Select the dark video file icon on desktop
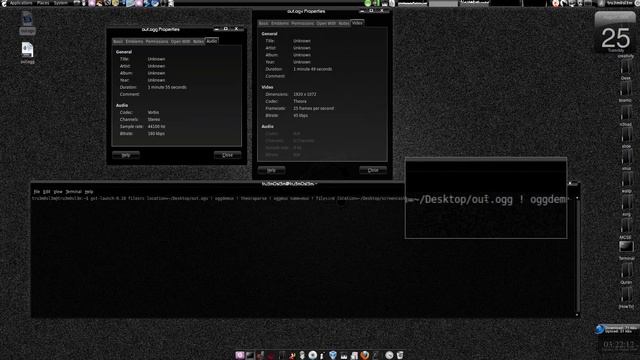640x360 pixels. 27,19
